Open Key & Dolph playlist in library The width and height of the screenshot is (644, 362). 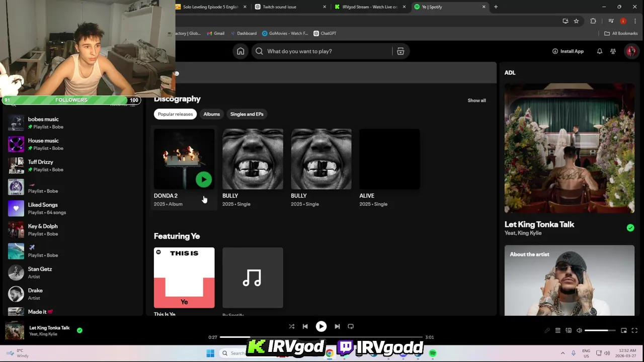73,230
